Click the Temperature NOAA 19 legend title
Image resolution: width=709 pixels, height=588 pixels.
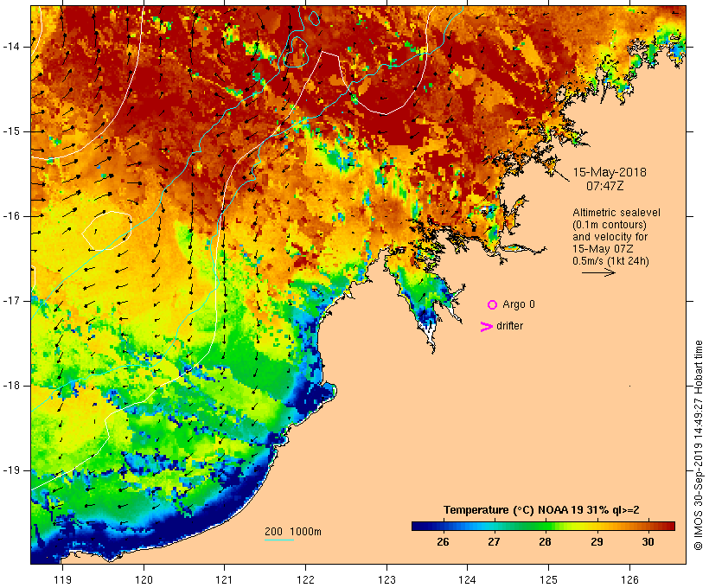click(541, 510)
